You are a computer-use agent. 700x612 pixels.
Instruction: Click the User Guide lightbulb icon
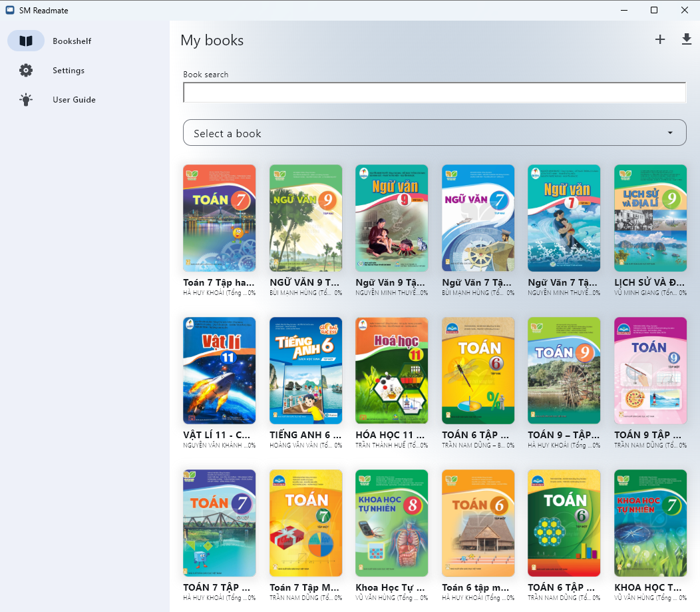(26, 100)
